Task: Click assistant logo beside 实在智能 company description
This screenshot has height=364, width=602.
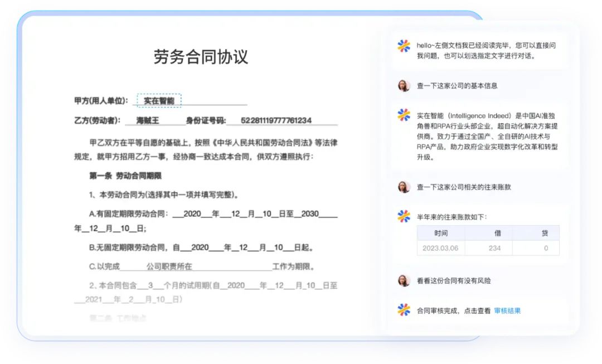Action: [404, 115]
